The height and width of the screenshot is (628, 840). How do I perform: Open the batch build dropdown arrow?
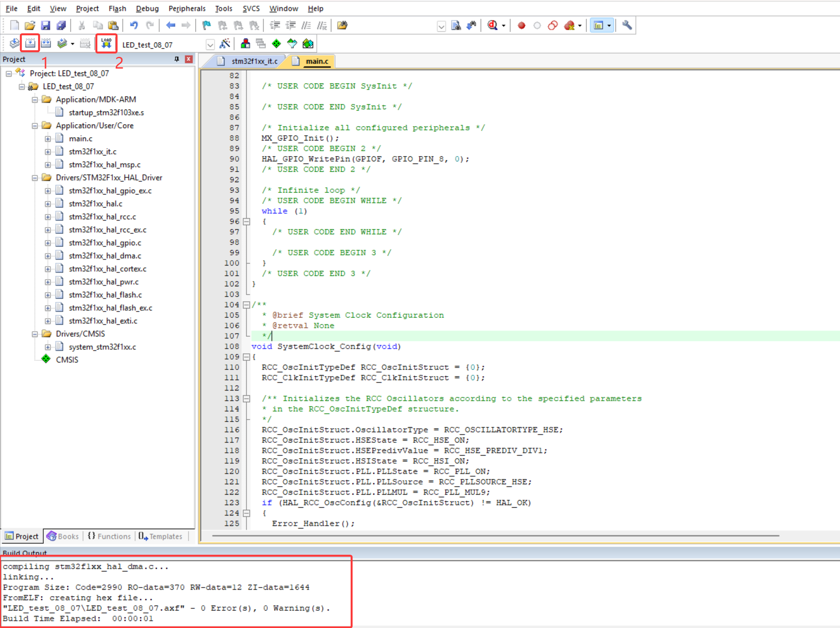(72, 44)
